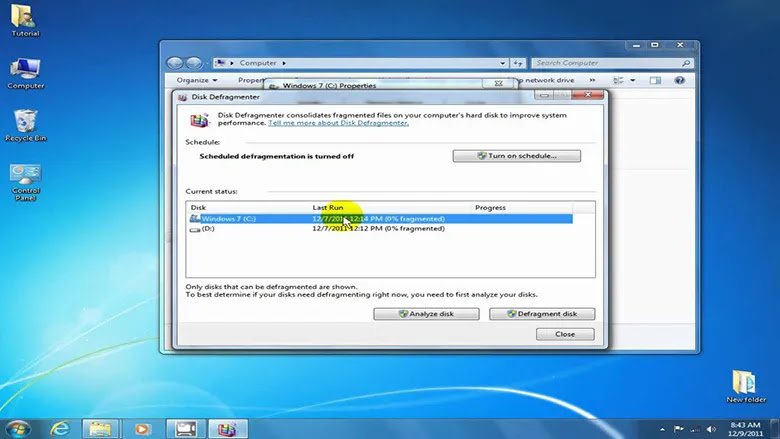The image size is (780, 439).
Task: Expand the Computer breadcrumb arrow in address bar
Action: tap(284, 63)
